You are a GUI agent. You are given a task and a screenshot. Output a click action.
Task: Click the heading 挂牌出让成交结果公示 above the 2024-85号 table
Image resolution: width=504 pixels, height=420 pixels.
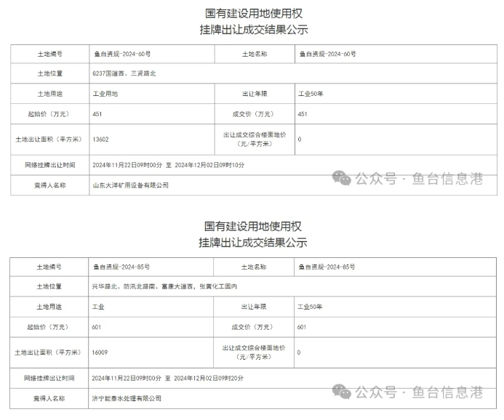253,243
